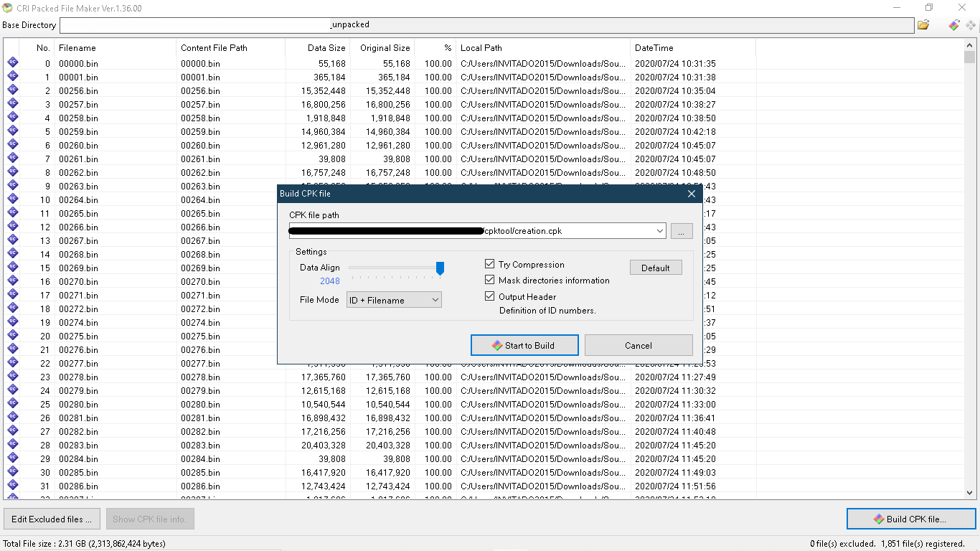
Task: Click the Data Align slider handle
Action: pos(440,268)
